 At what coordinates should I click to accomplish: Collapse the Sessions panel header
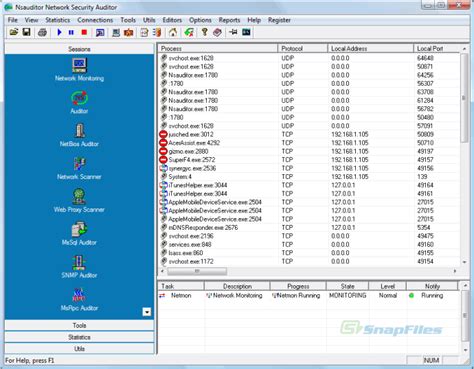click(79, 49)
